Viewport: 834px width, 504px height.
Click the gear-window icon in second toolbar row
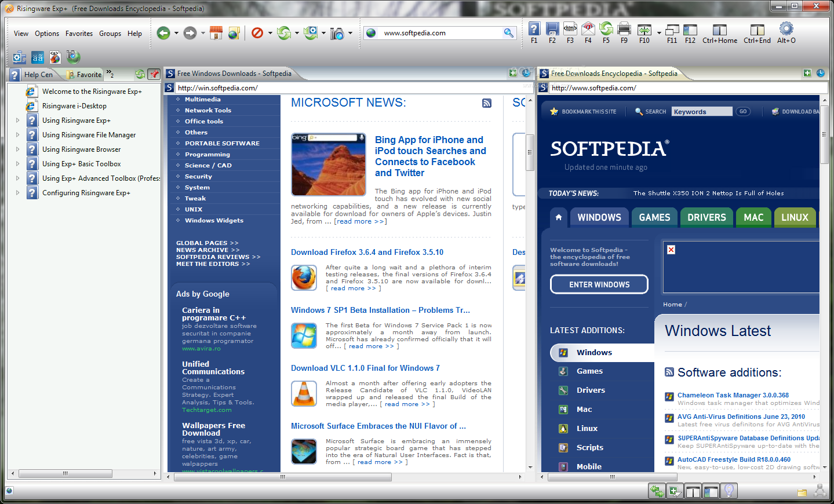20,57
